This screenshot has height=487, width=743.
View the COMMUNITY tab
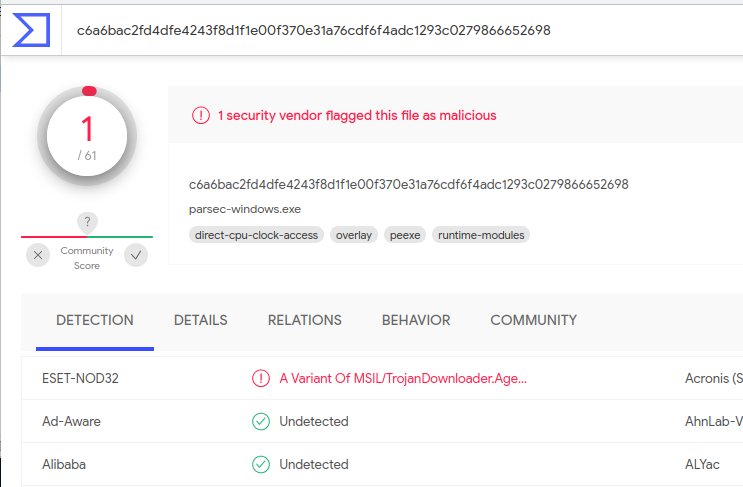[534, 320]
